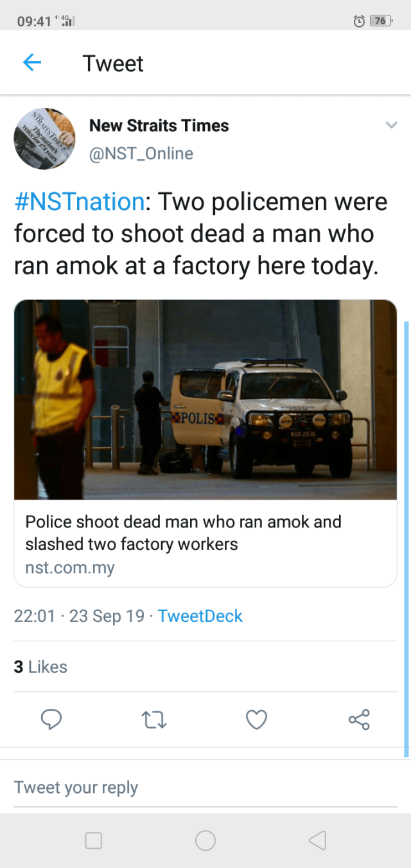Focus the Tweet your reply field
Image resolution: width=411 pixels, height=868 pixels.
pyautogui.click(x=205, y=788)
